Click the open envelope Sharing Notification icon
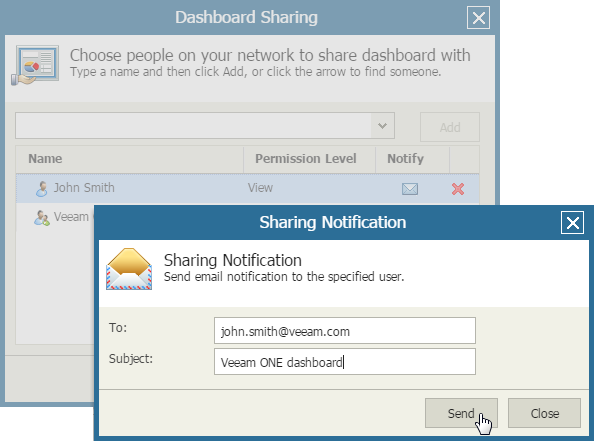The image size is (594, 441). pyautogui.click(x=129, y=269)
